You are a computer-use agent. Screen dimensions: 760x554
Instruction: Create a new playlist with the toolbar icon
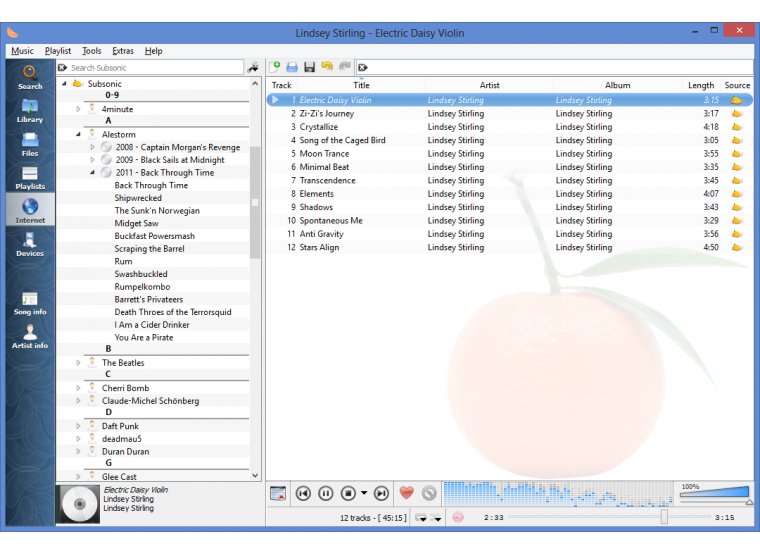(x=275, y=67)
